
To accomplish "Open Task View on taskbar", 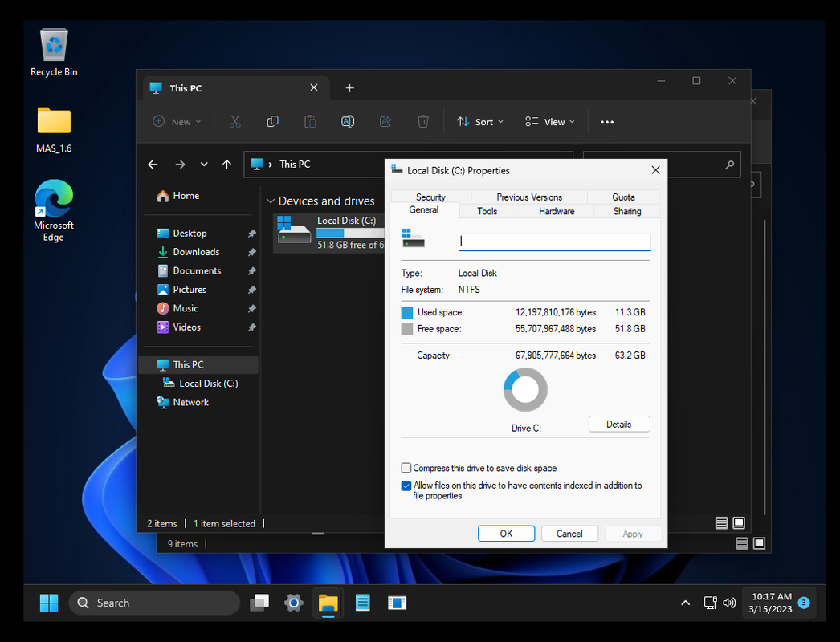I will pyautogui.click(x=260, y=603).
